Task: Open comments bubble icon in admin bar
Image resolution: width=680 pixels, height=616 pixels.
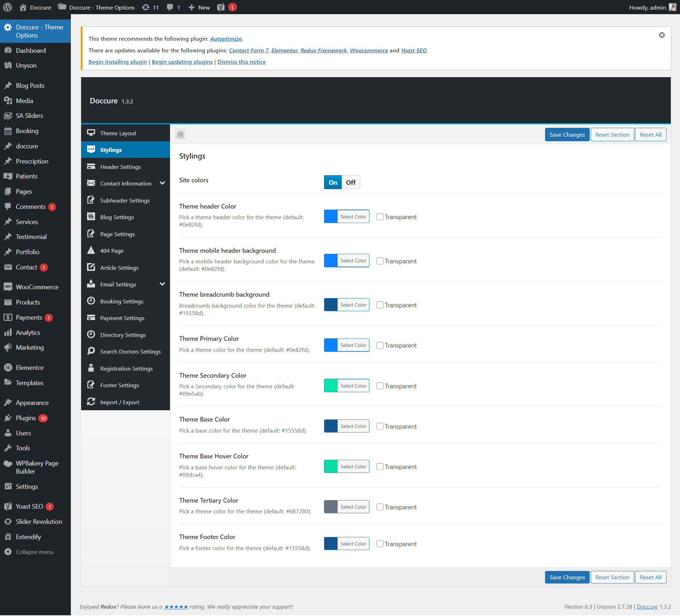Action: pyautogui.click(x=170, y=7)
